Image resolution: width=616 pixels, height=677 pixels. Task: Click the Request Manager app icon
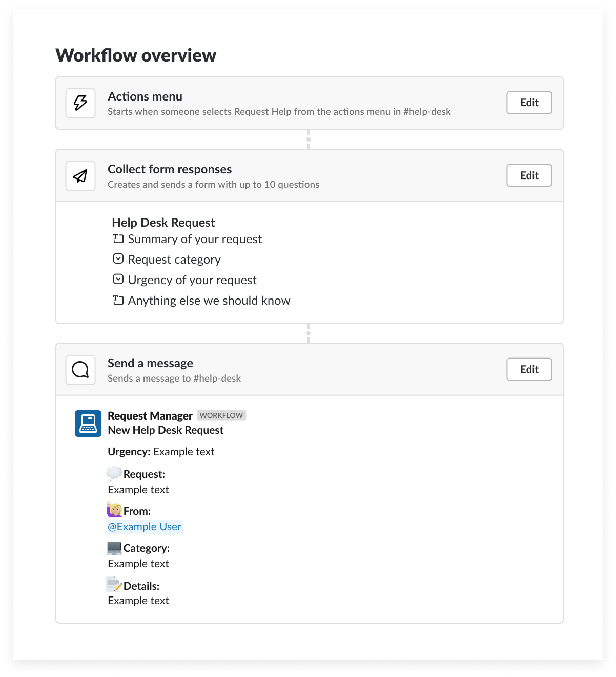(x=88, y=423)
